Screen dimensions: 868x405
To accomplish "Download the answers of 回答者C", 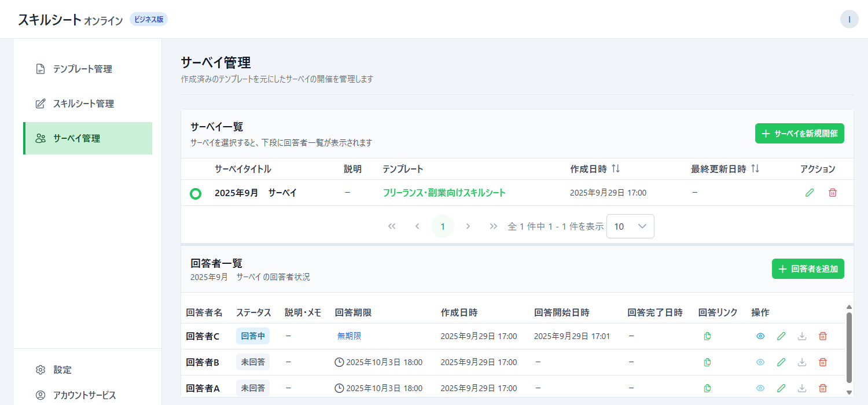I will [x=802, y=336].
